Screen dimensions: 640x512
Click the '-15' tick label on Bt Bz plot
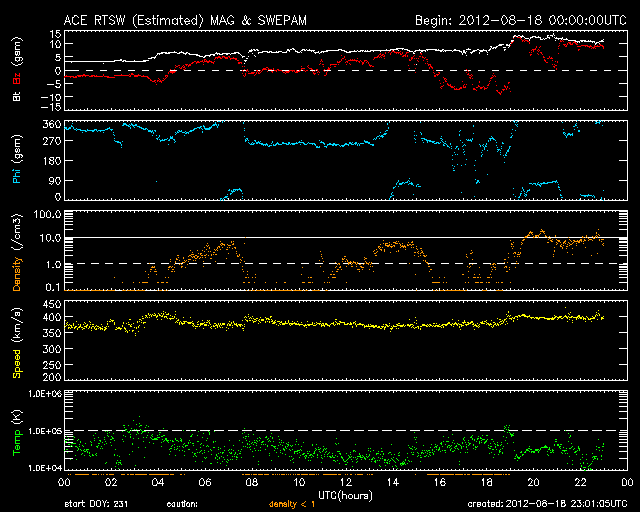(x=51, y=107)
